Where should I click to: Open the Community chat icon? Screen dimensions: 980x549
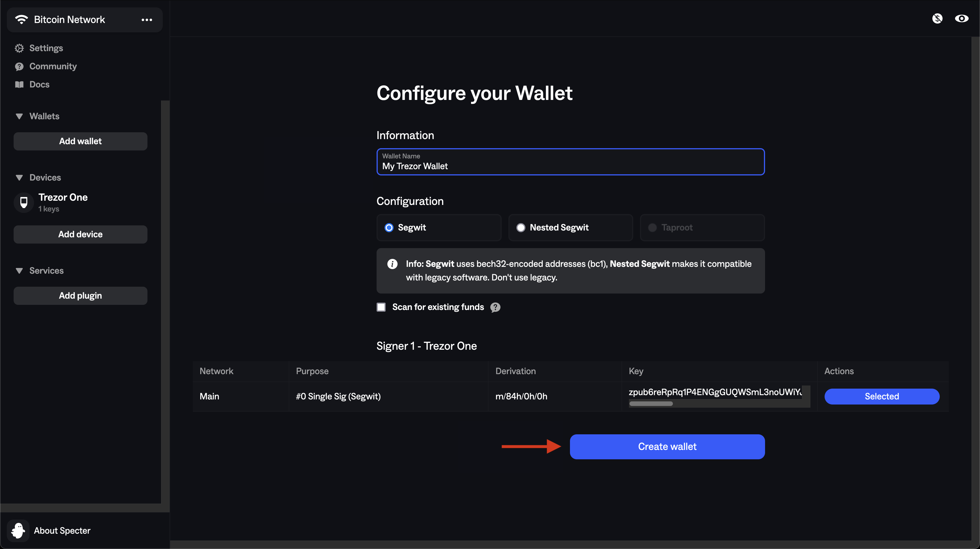click(x=19, y=67)
